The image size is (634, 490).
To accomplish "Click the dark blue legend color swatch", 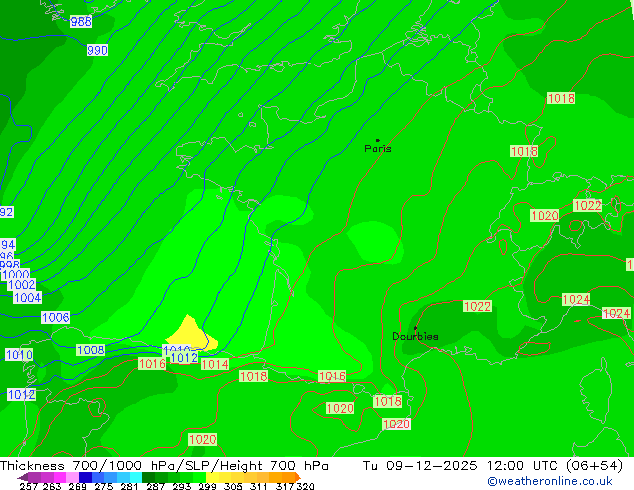I will pos(85,477).
